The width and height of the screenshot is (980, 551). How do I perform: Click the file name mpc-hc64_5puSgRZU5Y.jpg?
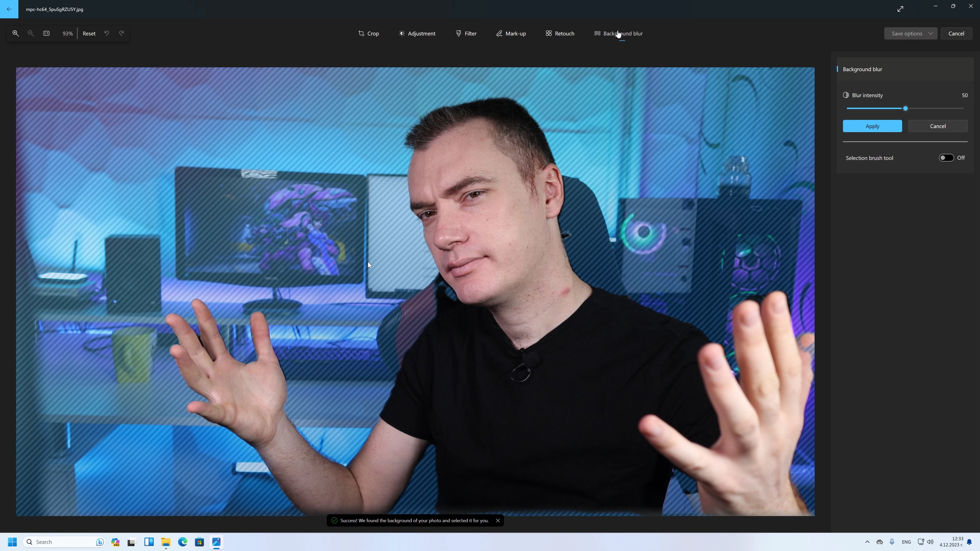point(54,9)
